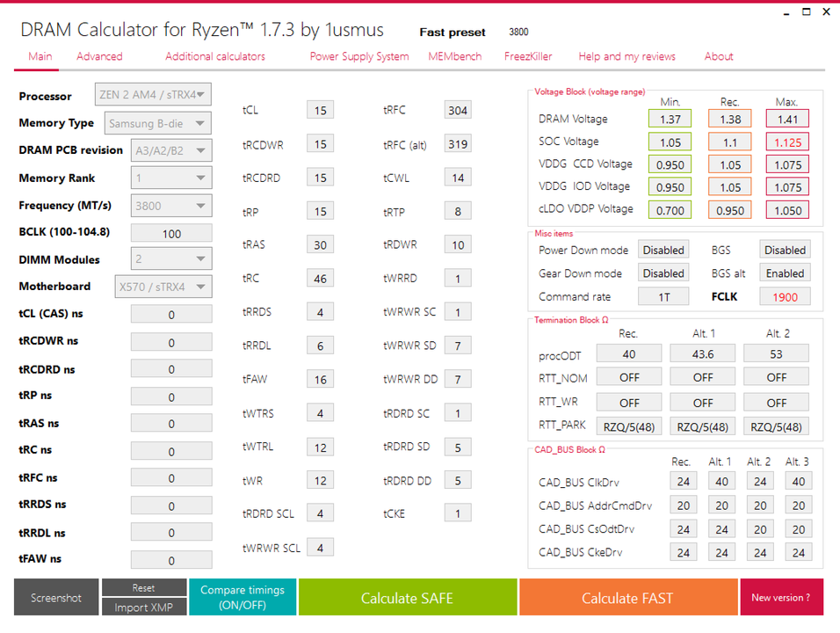Click the DRAM Voltage Rec. value 1.38
840x633 pixels.
(730, 119)
